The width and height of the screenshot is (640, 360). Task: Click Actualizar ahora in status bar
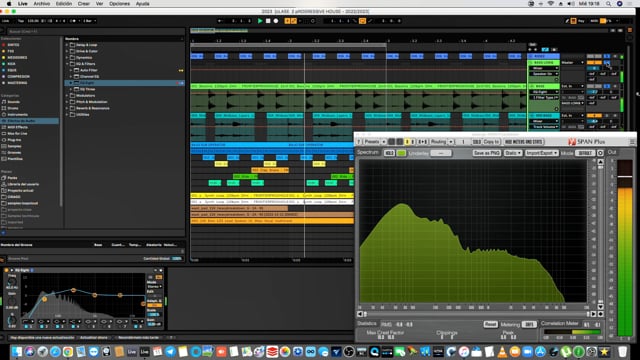click(93, 338)
